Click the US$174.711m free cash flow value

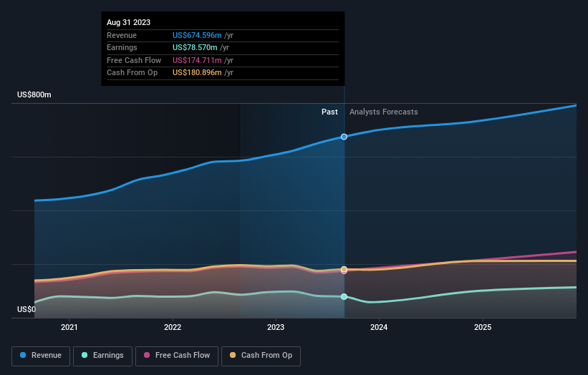tap(197, 60)
